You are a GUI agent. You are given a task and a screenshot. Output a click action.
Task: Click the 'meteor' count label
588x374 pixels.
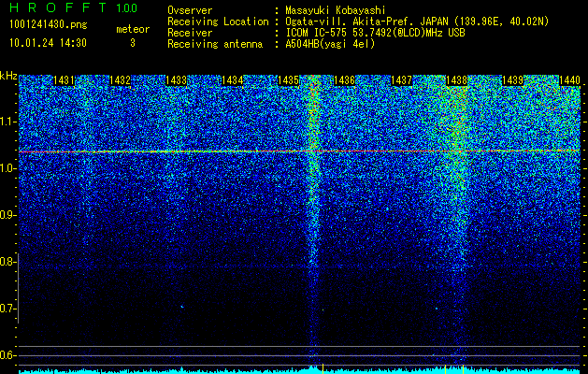(x=133, y=29)
